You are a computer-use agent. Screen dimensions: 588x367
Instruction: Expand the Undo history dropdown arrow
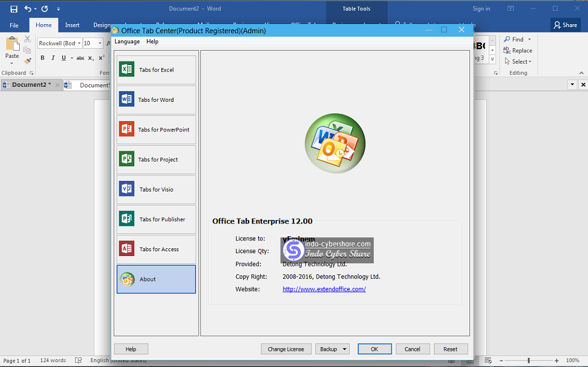36,8
